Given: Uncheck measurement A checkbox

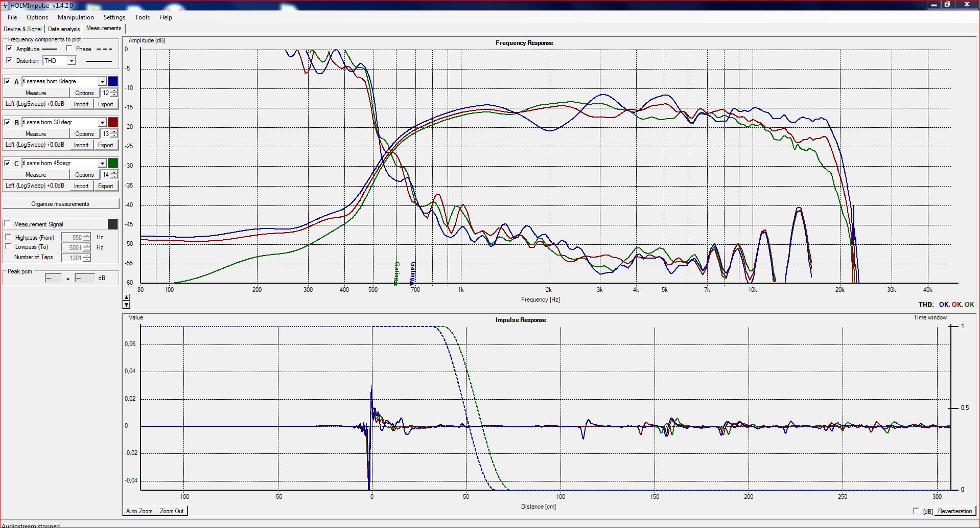Looking at the screenshot, I should (7, 81).
